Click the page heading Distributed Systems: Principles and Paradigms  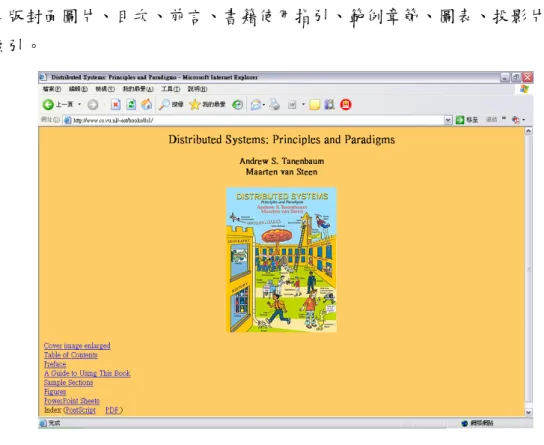tap(282, 139)
